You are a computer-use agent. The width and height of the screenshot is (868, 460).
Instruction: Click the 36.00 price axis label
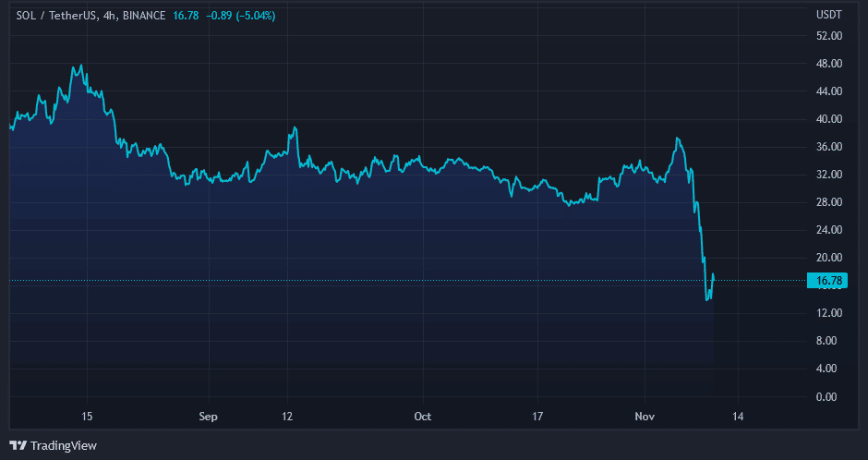click(828, 147)
